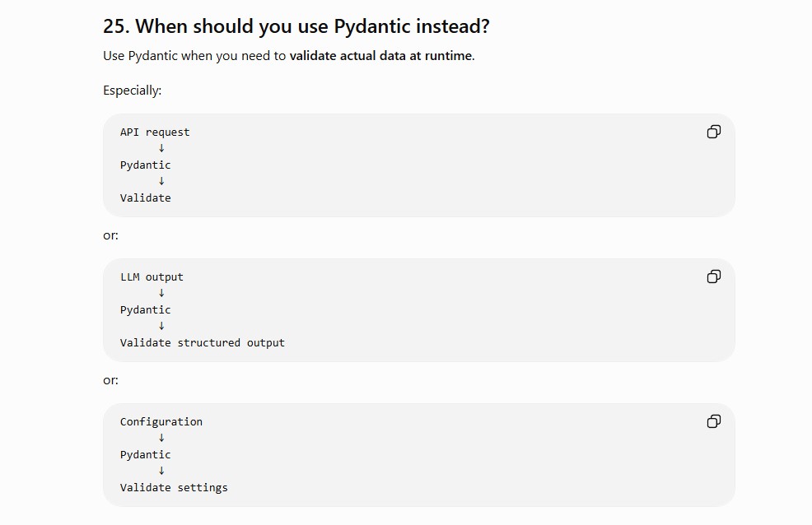Screen dimensions: 812x525
Task: Click the 'Validate settings' code line
Action: pos(174,488)
